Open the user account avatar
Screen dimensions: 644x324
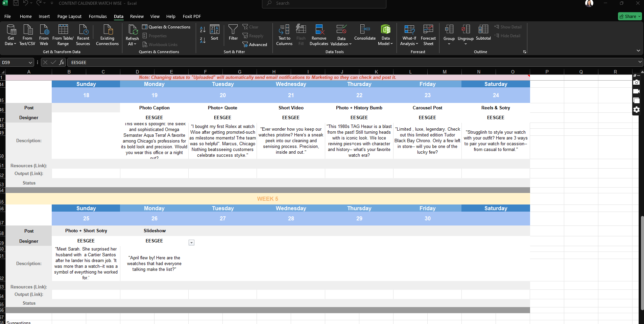[589, 3]
